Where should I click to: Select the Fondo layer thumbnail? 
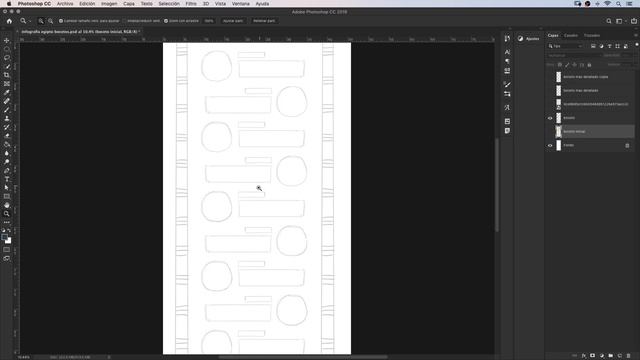click(558, 145)
